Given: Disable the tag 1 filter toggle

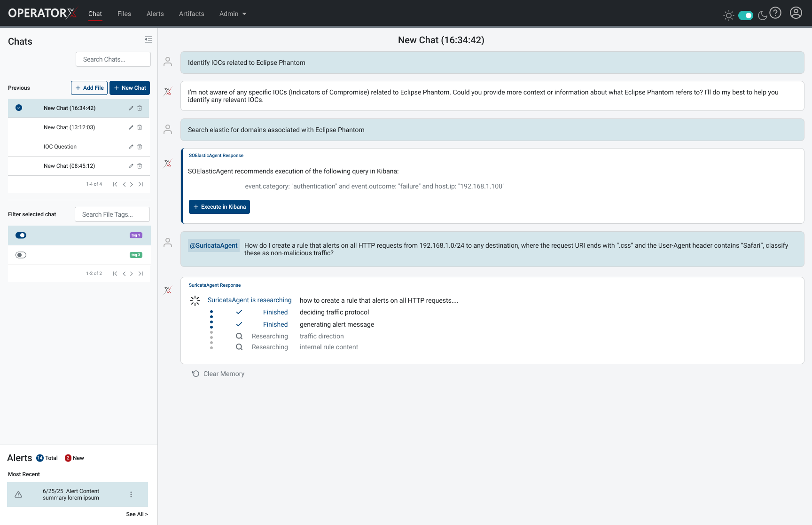Looking at the screenshot, I should (21, 235).
